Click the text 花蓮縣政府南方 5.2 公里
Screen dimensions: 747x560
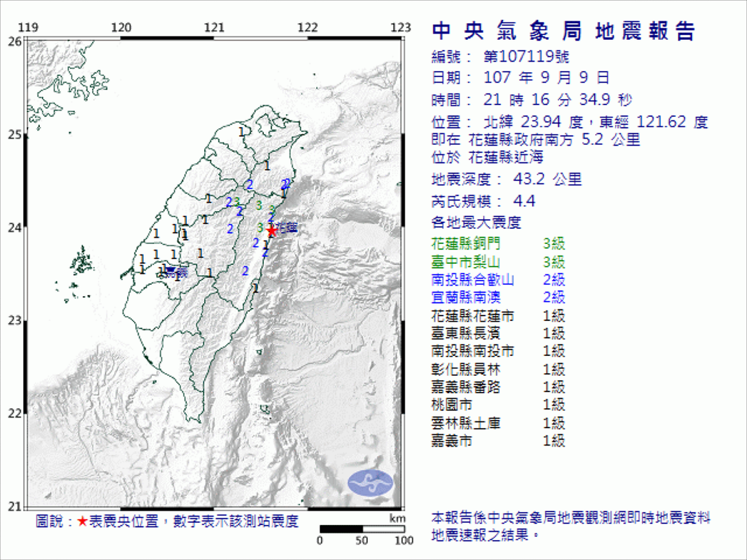point(554,139)
